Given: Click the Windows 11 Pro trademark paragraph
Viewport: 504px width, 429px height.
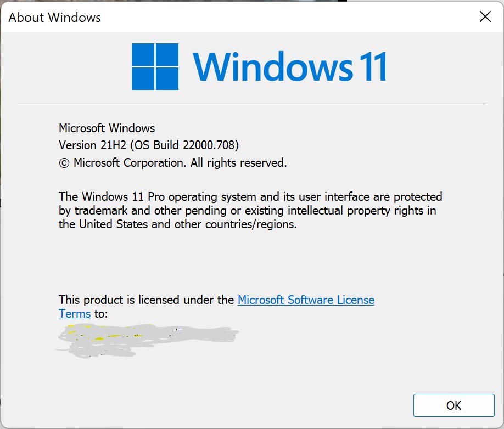Looking at the screenshot, I should 250,210.
